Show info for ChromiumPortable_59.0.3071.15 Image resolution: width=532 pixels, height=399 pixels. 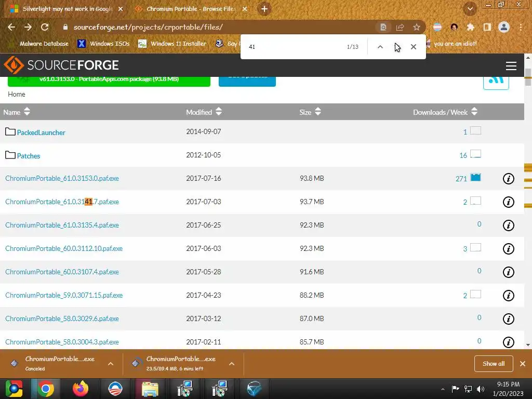(508, 296)
